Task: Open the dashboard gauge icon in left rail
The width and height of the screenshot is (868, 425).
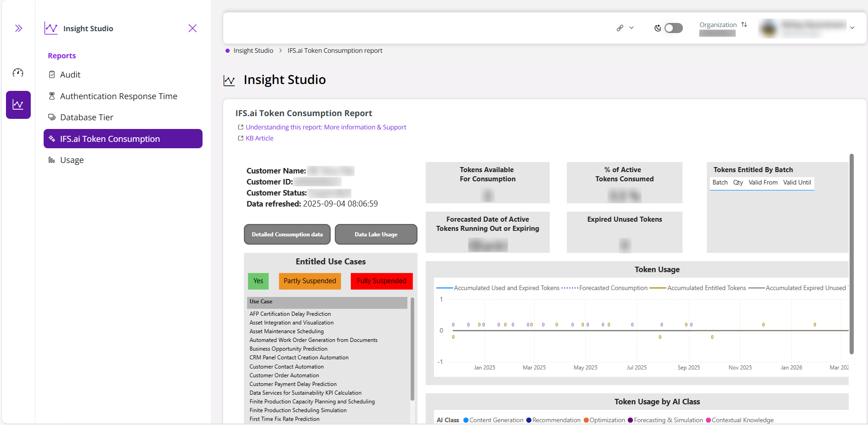Action: 18,73
